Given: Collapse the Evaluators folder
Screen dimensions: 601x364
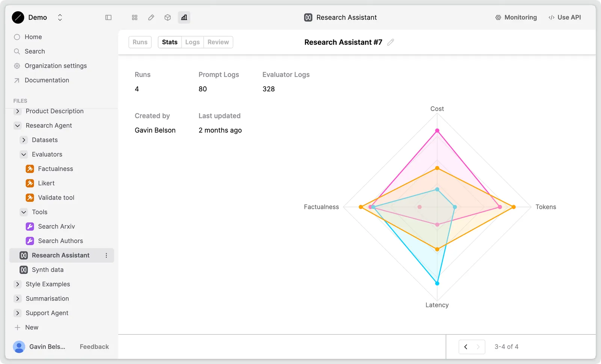Looking at the screenshot, I should click(x=24, y=154).
